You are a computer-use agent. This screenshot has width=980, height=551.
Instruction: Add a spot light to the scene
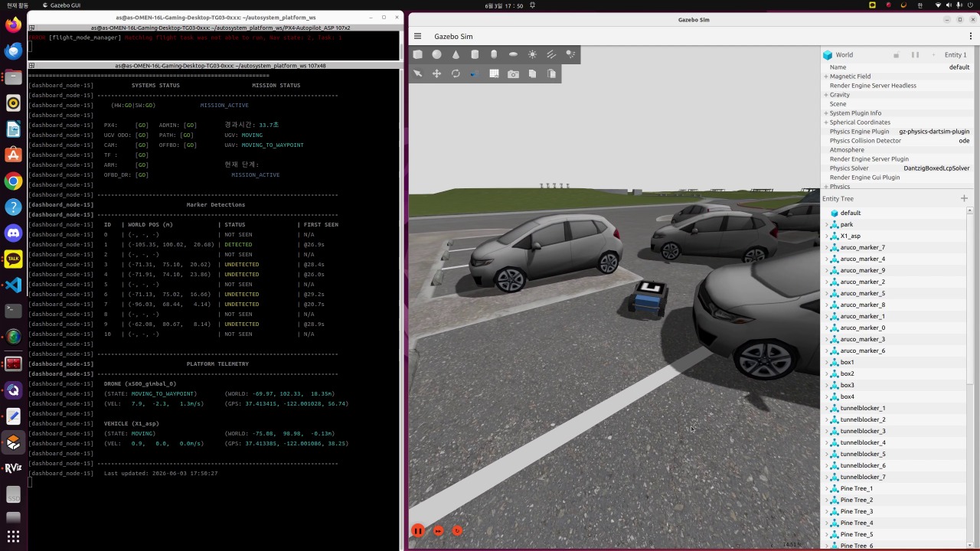coord(570,54)
